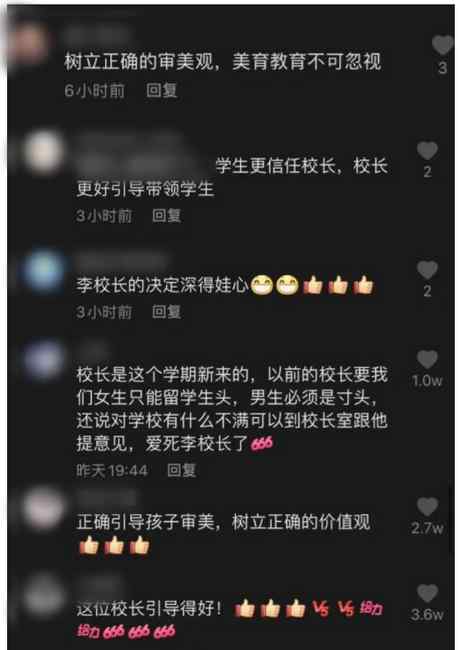Like the comment 学生更信任校长

click(x=427, y=150)
